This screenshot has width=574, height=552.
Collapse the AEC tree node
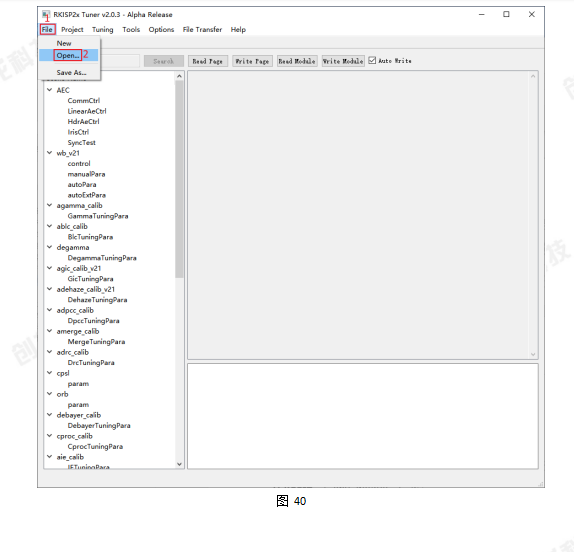(x=49, y=90)
